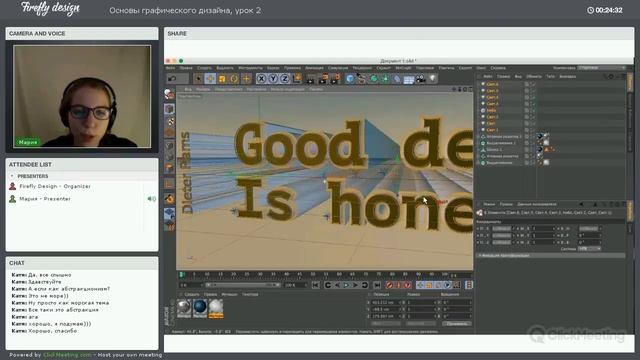The image size is (640, 360).
Task: Click the Render View clapperboard icon
Action: point(311,78)
